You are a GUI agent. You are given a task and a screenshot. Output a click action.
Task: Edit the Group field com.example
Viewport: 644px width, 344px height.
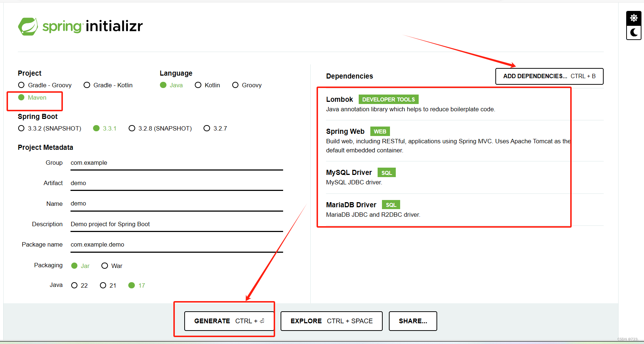point(177,163)
